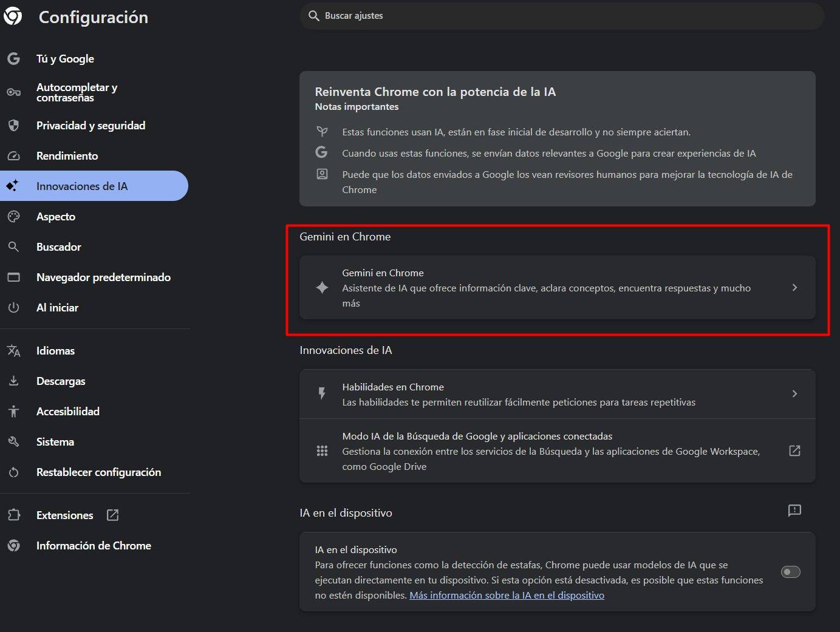Click the Chrome logo beside Configuración
The height and width of the screenshot is (632, 840).
coord(12,16)
